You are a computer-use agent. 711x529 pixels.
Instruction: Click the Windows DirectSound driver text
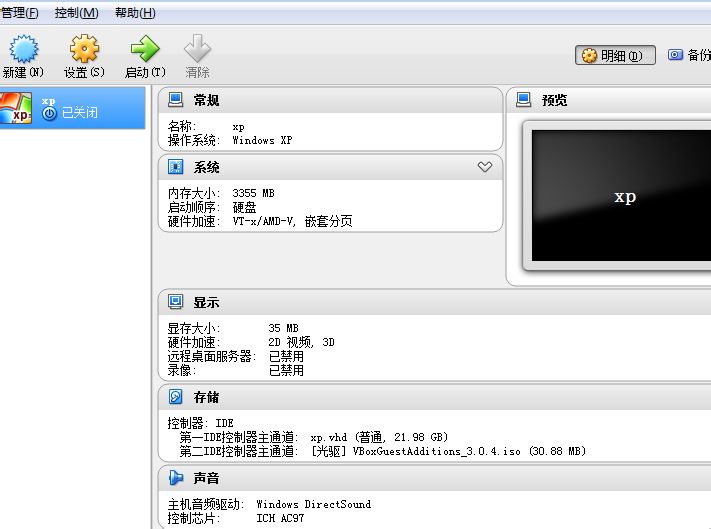tap(314, 504)
